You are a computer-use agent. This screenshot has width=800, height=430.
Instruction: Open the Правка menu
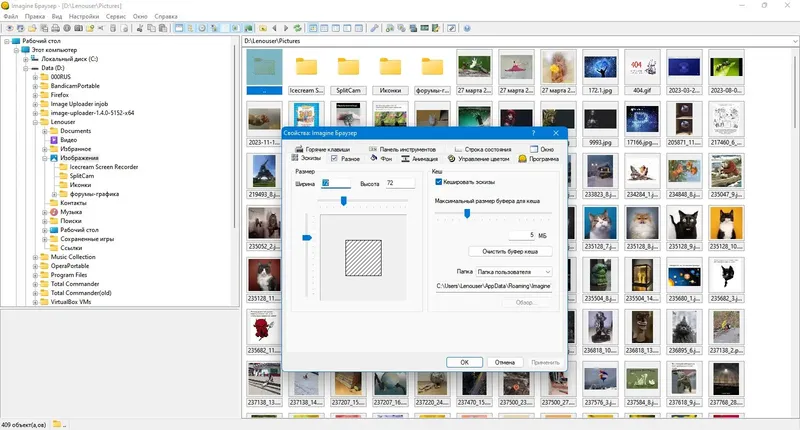(35, 16)
